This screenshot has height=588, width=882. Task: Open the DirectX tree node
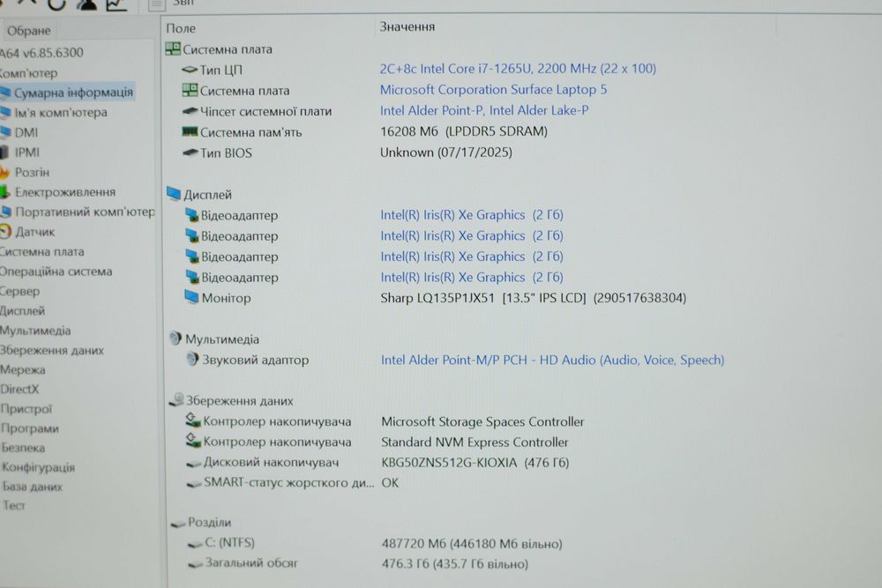tap(19, 389)
